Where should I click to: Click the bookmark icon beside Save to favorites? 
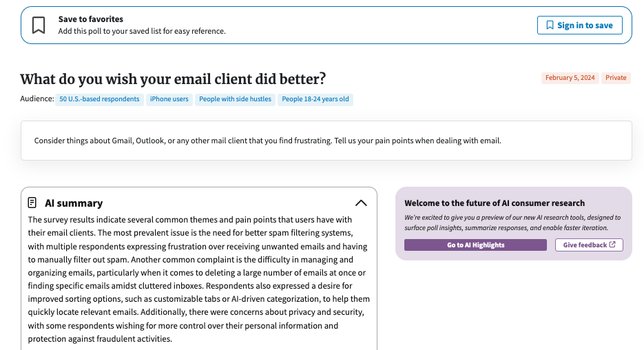(x=39, y=25)
